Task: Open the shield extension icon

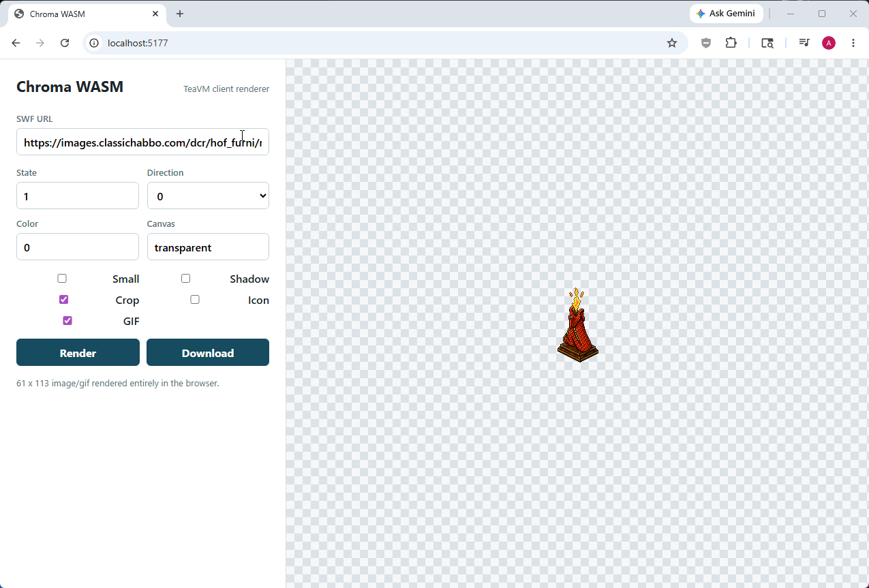Action: pyautogui.click(x=706, y=43)
